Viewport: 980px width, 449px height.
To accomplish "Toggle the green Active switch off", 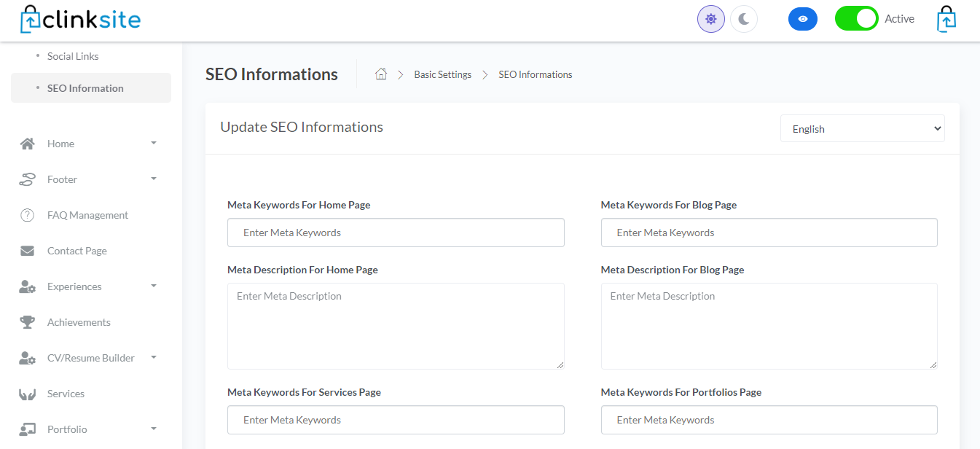I will [856, 19].
